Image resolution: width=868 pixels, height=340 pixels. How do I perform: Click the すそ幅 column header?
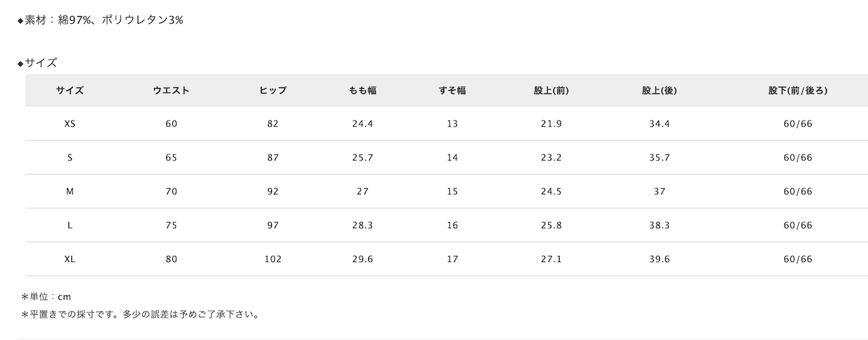452,90
